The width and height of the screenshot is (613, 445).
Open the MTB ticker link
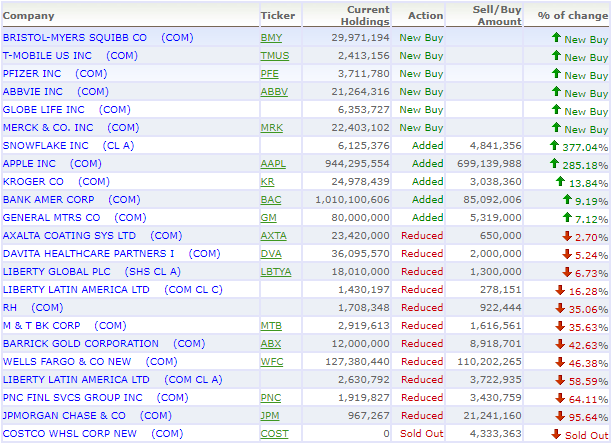point(271,326)
